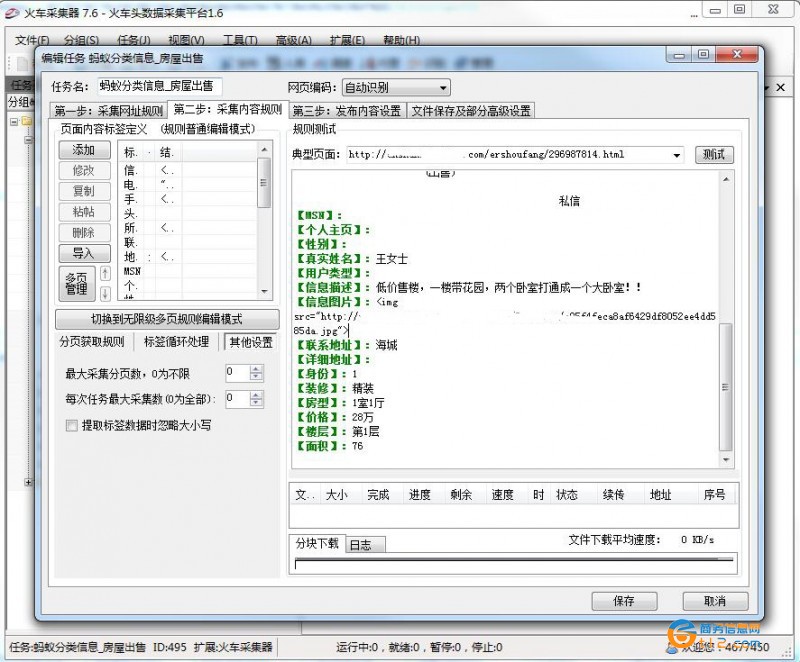
Task: Click the 导入 button
Action: [84, 253]
